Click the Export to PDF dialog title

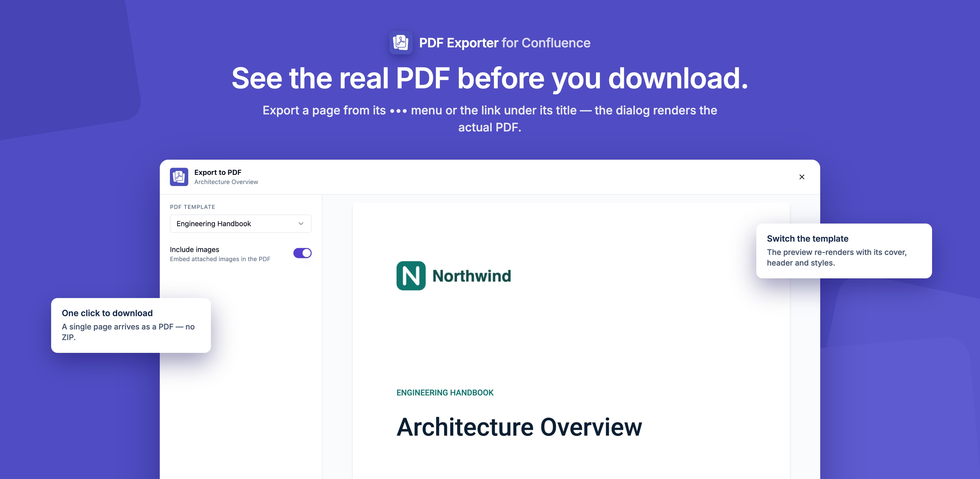coord(218,172)
